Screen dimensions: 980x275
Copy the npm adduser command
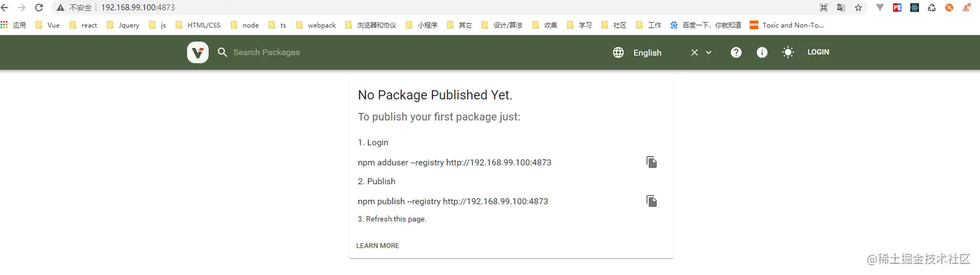click(x=651, y=162)
